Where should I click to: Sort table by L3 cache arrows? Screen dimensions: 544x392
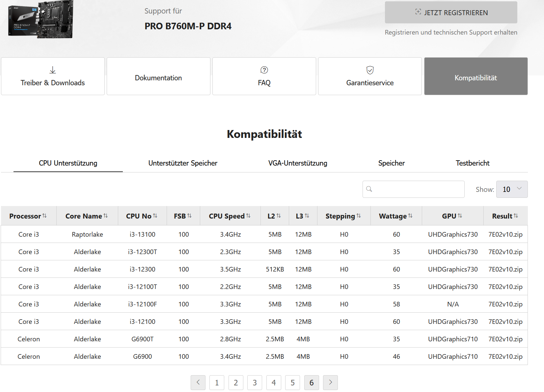point(307,216)
